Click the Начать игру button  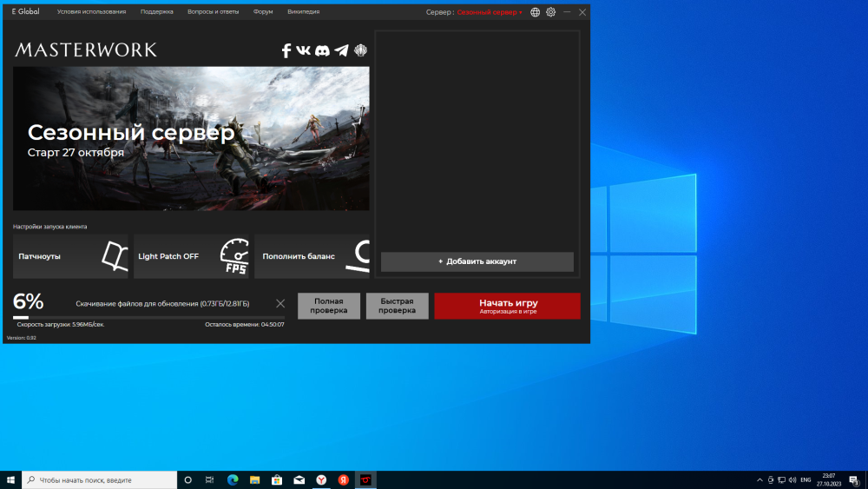tap(508, 306)
